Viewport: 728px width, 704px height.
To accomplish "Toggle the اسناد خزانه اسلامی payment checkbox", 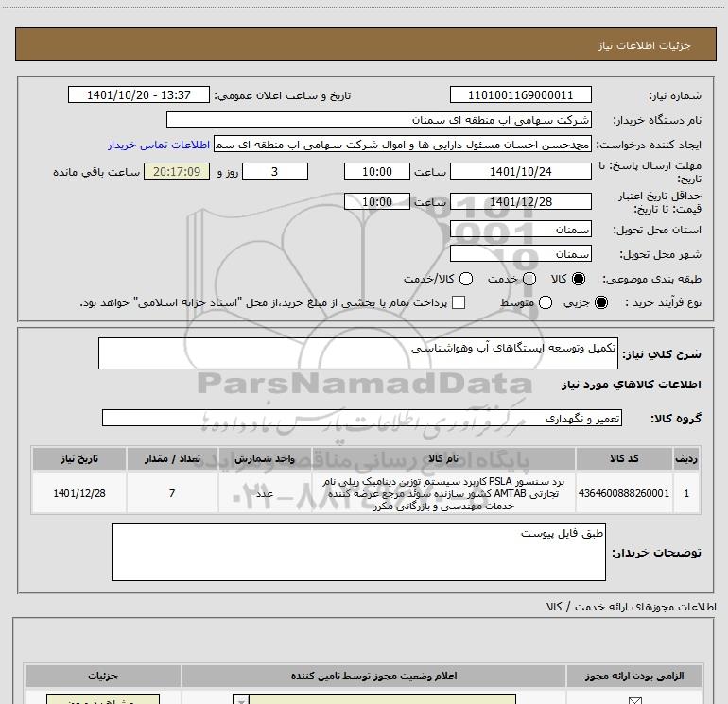I will (x=459, y=302).
